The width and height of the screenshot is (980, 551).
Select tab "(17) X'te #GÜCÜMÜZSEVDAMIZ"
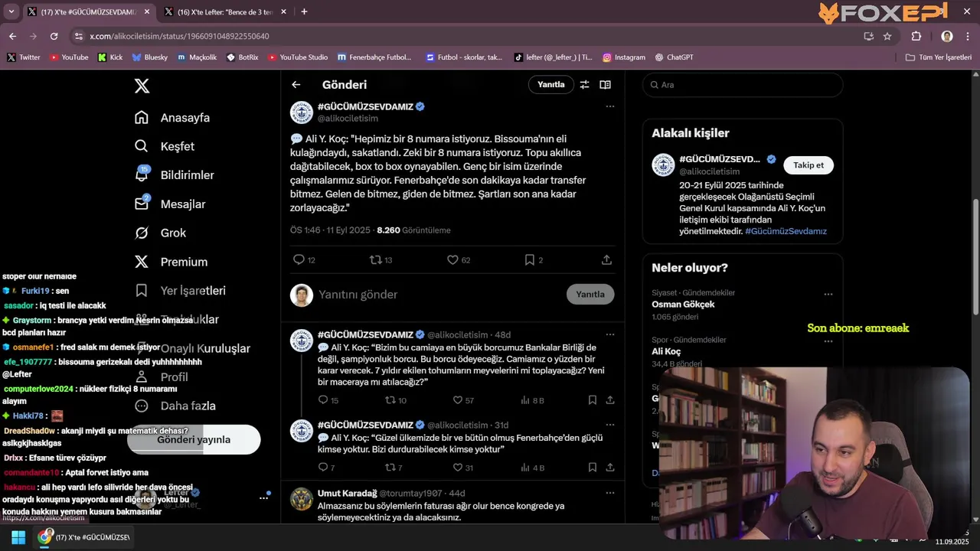coord(88,11)
